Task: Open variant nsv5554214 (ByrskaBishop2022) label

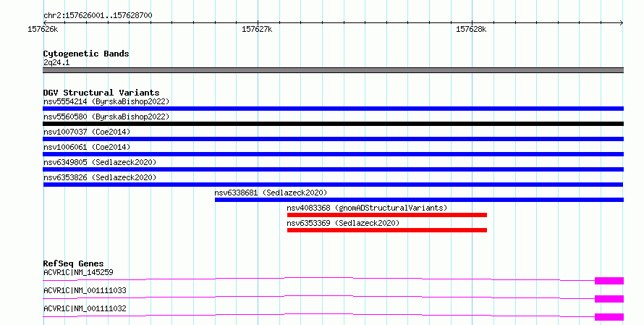Action: tap(106, 101)
